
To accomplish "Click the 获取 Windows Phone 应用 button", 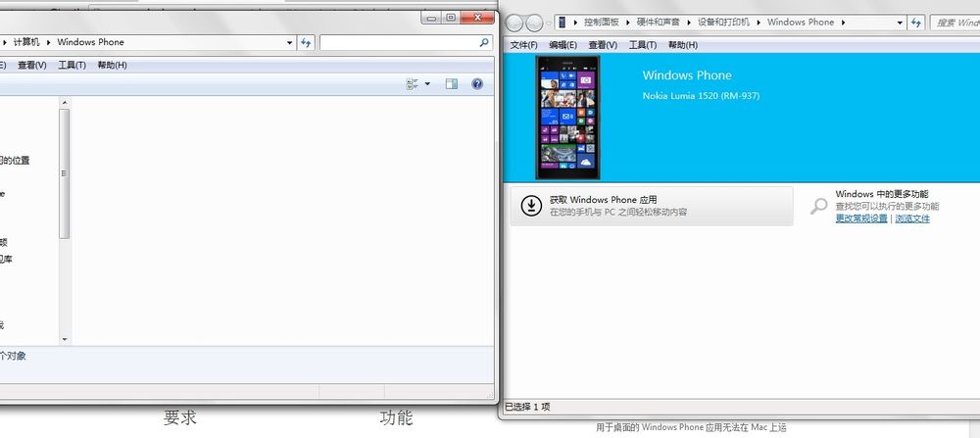I will [x=652, y=206].
